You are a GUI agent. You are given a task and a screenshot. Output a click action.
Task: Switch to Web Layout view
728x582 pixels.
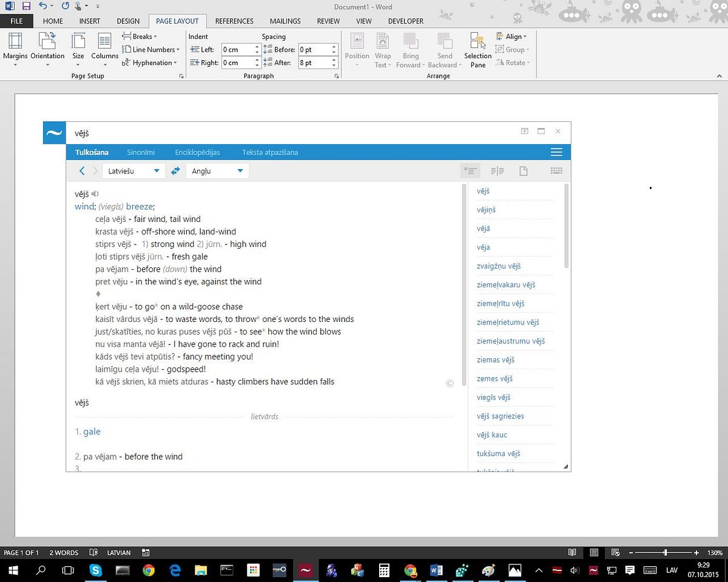pyautogui.click(x=615, y=552)
